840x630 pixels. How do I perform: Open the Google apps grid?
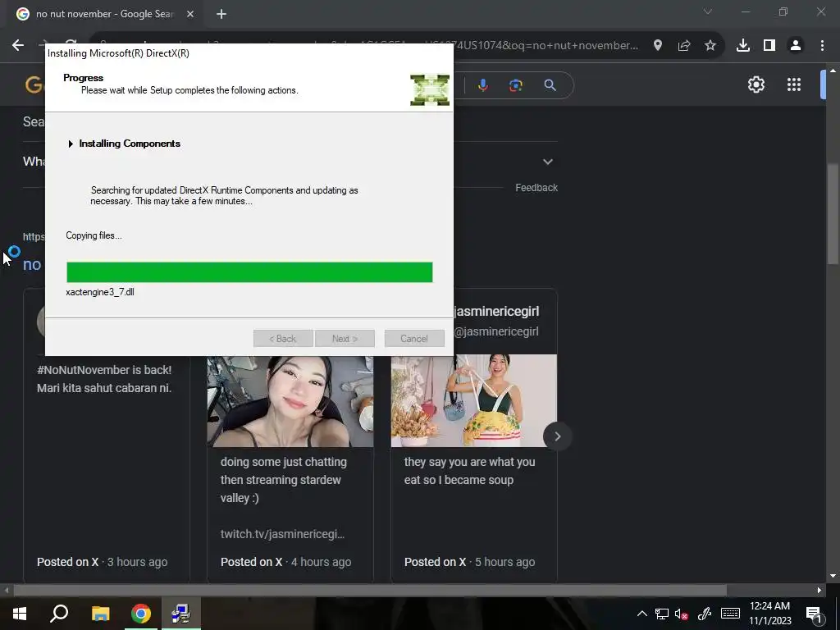794,84
